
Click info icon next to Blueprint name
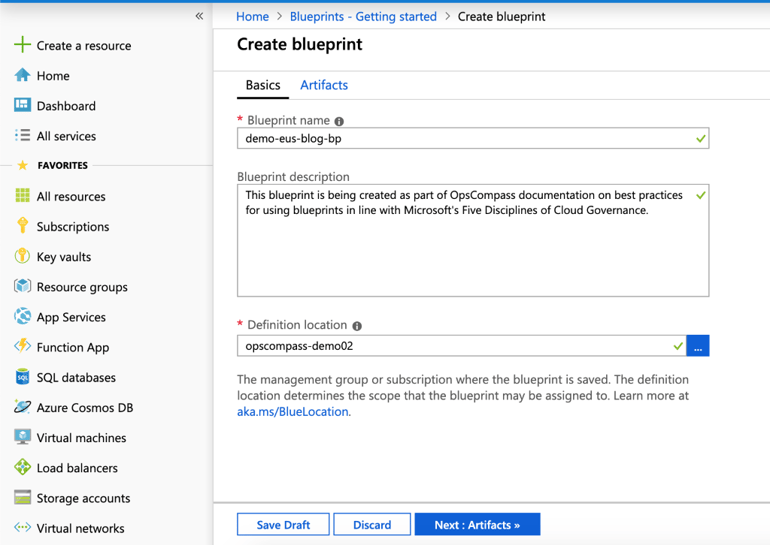339,121
